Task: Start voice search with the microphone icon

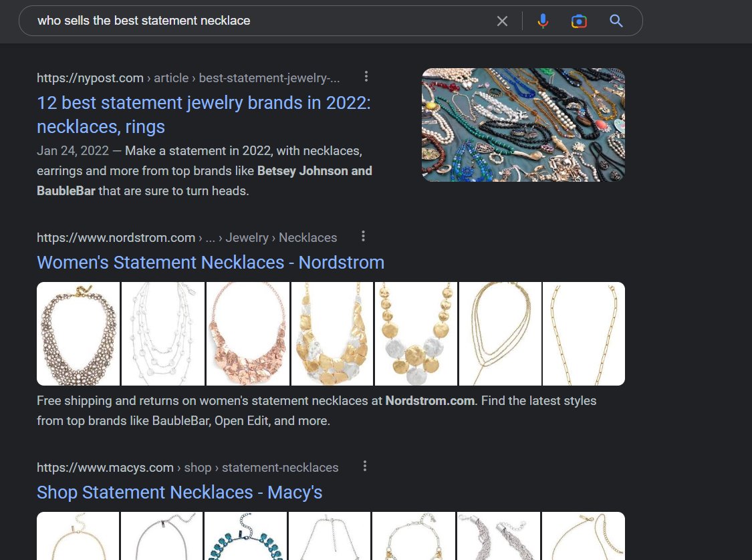Action: (543, 21)
